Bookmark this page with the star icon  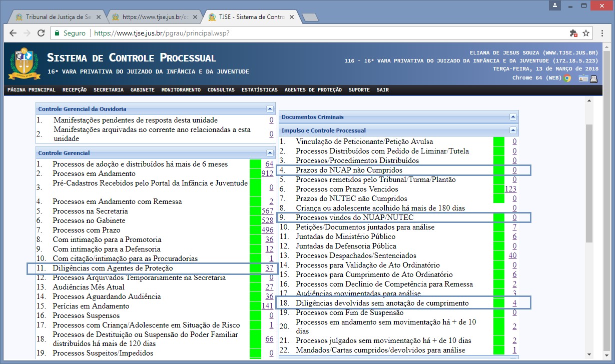[x=586, y=33]
